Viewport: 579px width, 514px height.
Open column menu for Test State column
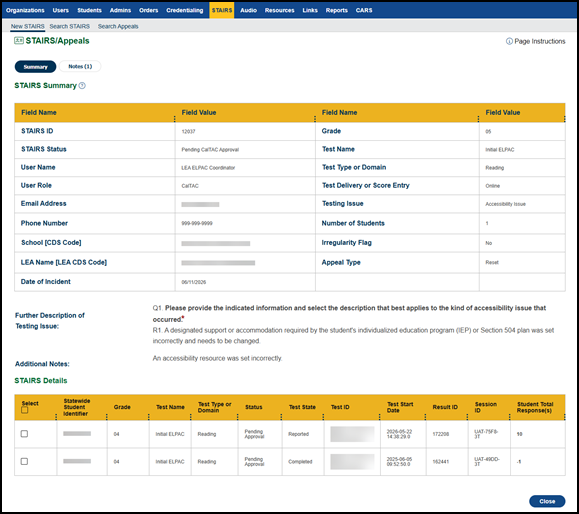323,417
